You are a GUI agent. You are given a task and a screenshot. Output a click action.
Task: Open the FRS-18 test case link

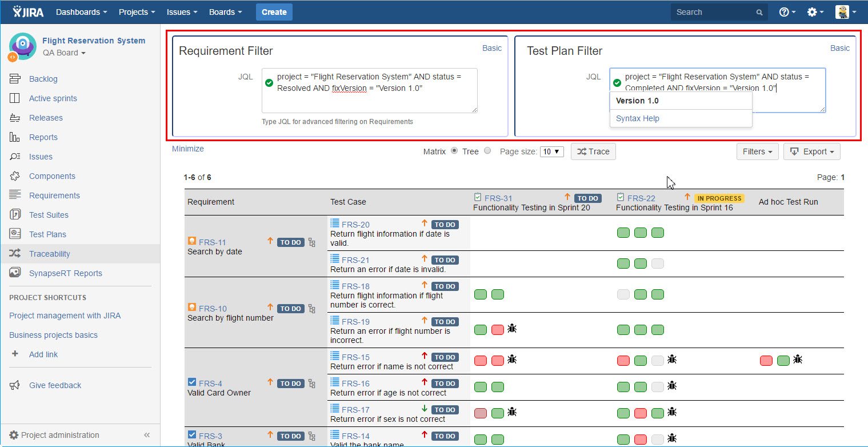coord(355,286)
